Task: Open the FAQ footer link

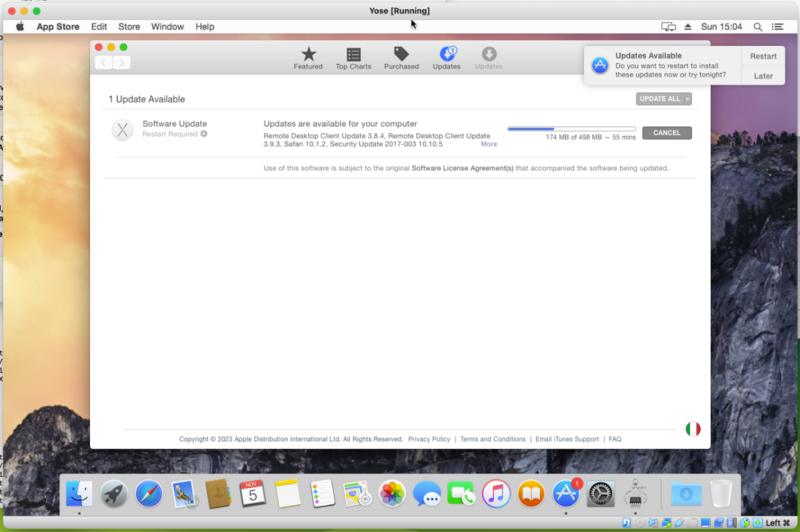Action: [614, 439]
